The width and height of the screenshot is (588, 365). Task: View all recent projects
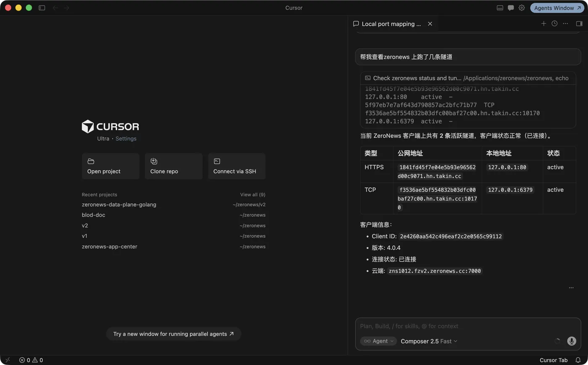coord(252,195)
